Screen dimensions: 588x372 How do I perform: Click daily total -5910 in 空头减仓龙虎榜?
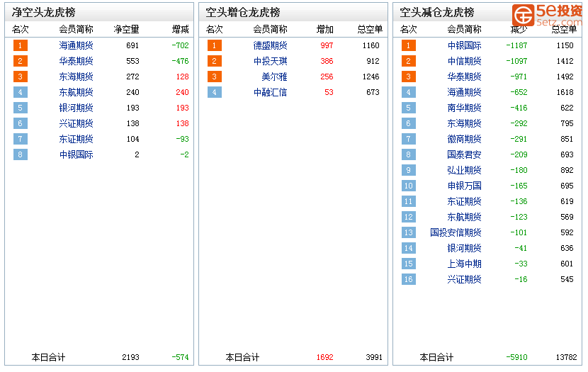516,357
